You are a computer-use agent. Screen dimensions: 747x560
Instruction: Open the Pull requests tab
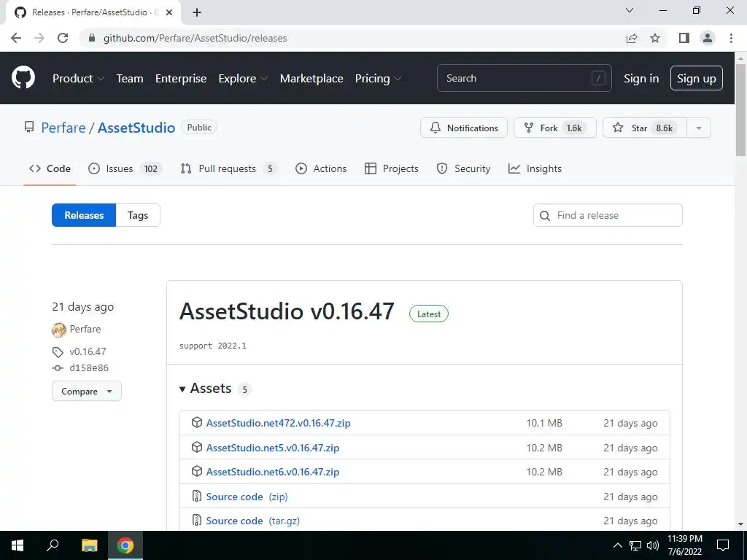click(228, 168)
